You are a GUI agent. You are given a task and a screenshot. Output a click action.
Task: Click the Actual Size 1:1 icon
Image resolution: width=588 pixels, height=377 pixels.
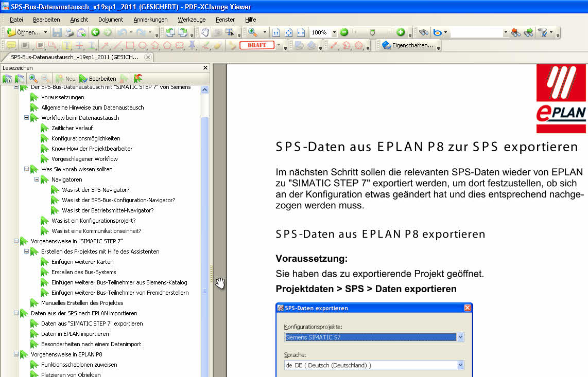(x=276, y=32)
